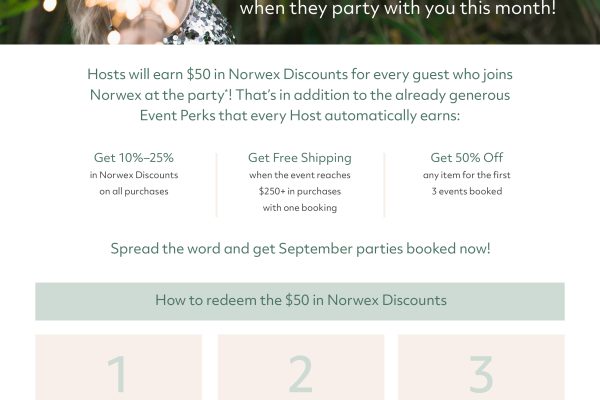Screen dimensions: 600x400
Task: Click the "3 events booked" text
Action: (x=467, y=191)
